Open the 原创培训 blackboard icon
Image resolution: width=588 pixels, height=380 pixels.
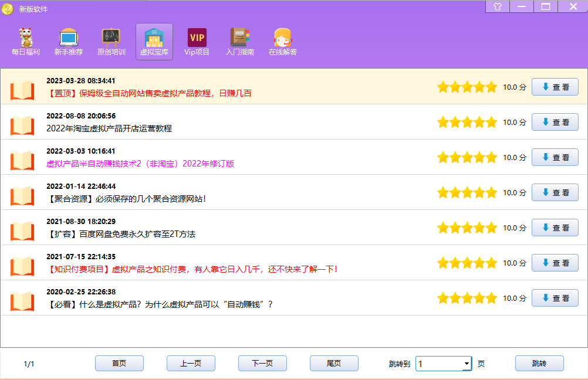[x=111, y=38]
